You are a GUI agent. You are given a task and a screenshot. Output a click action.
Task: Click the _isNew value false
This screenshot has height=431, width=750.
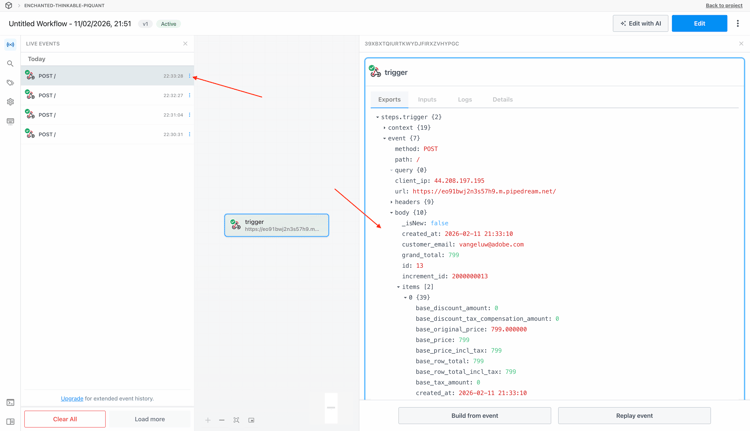click(440, 223)
